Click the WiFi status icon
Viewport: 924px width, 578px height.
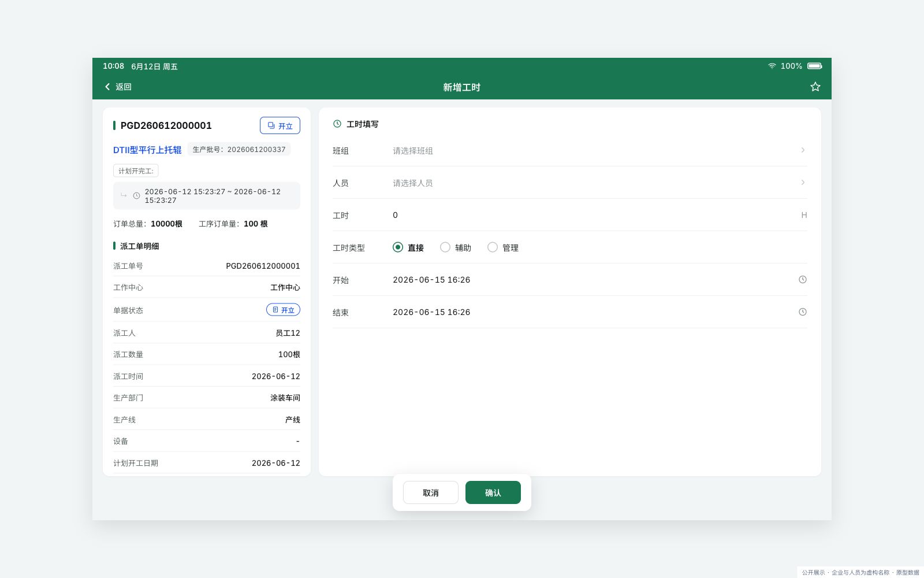pyautogui.click(x=772, y=66)
